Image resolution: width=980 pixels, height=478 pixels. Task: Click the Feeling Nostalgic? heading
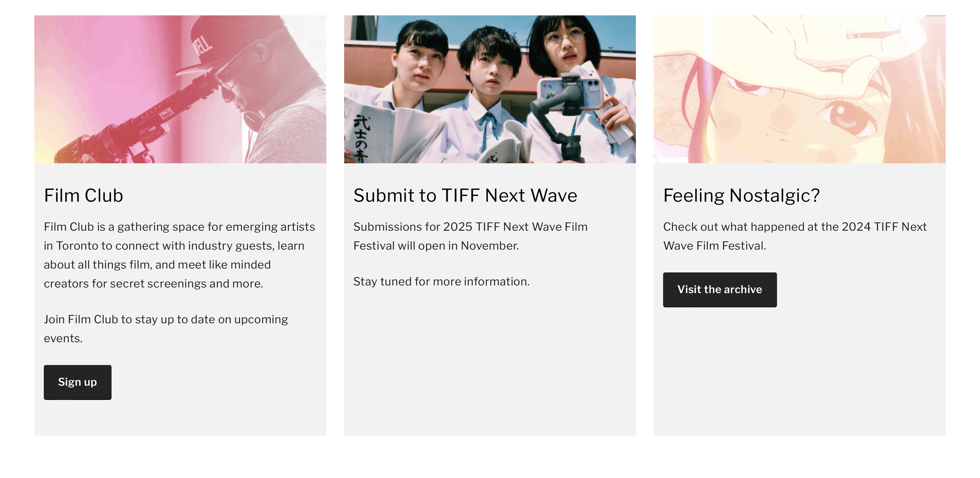[x=741, y=196]
